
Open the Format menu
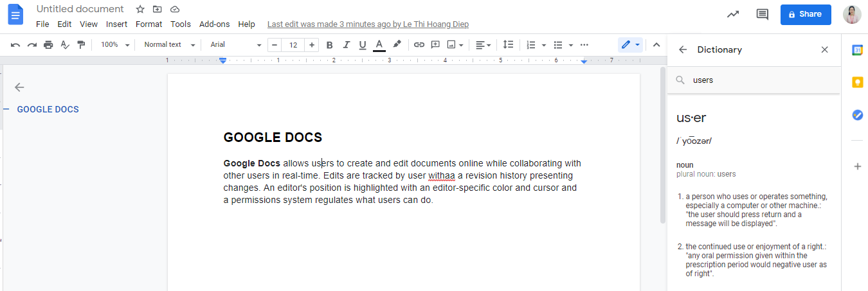tap(149, 24)
